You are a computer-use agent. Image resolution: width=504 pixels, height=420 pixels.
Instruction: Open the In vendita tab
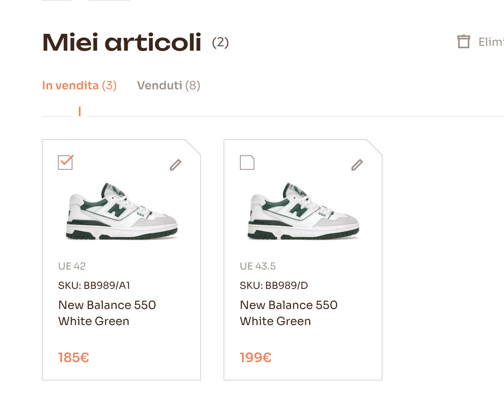click(79, 85)
